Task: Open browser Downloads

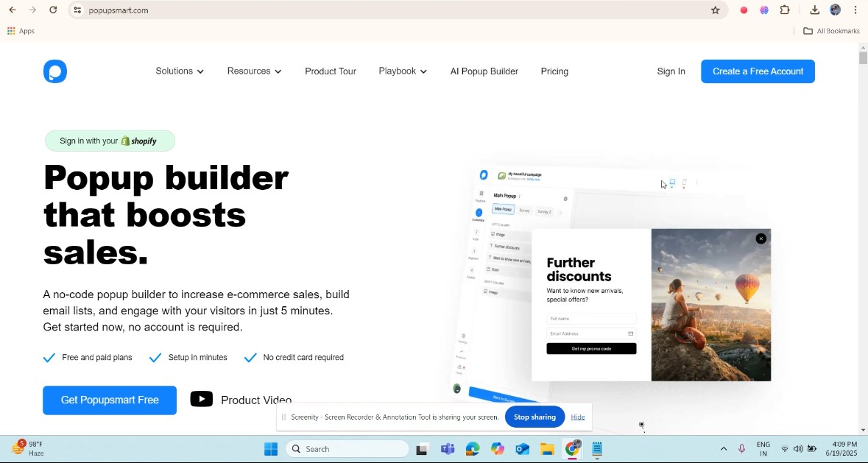Action: point(814,10)
